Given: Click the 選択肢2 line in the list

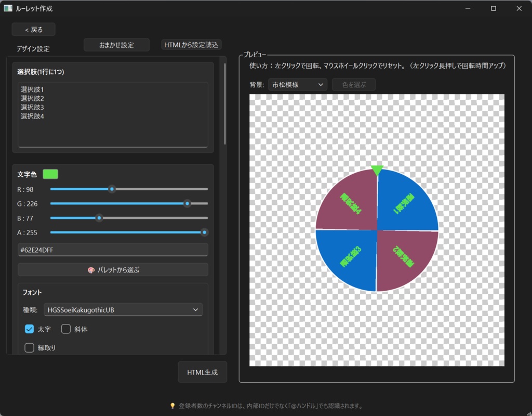Looking at the screenshot, I should (32, 98).
